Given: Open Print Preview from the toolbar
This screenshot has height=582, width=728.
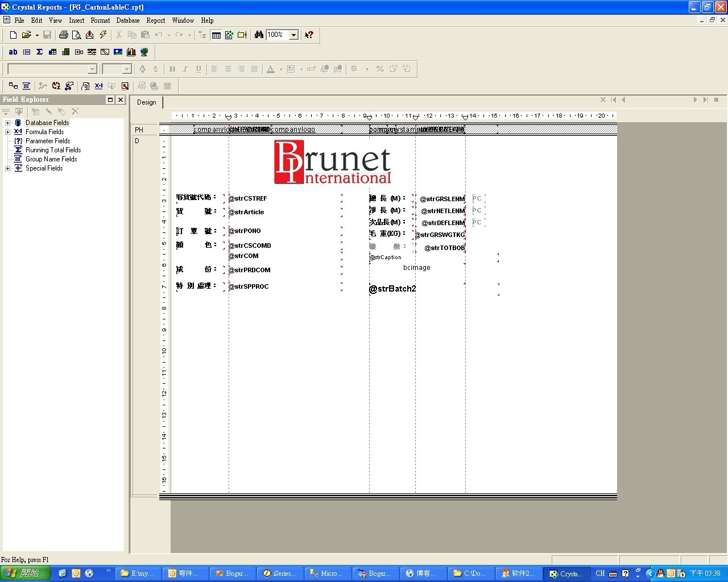Looking at the screenshot, I should pos(76,35).
